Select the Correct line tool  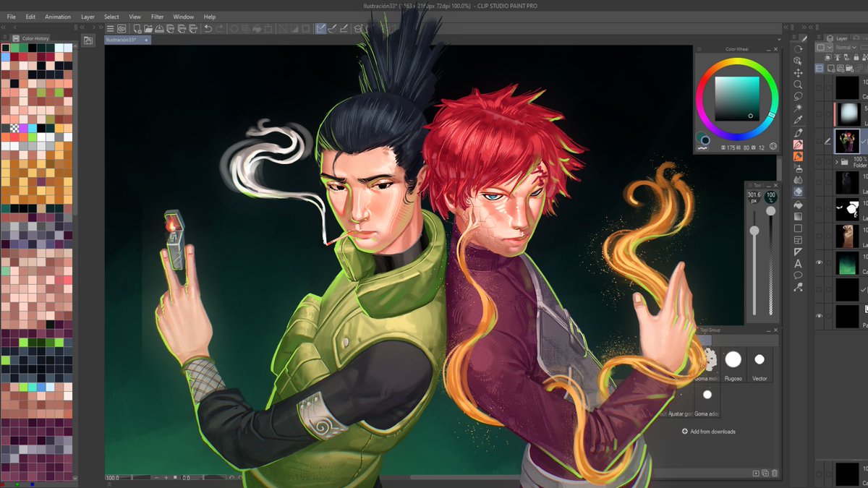point(798,287)
